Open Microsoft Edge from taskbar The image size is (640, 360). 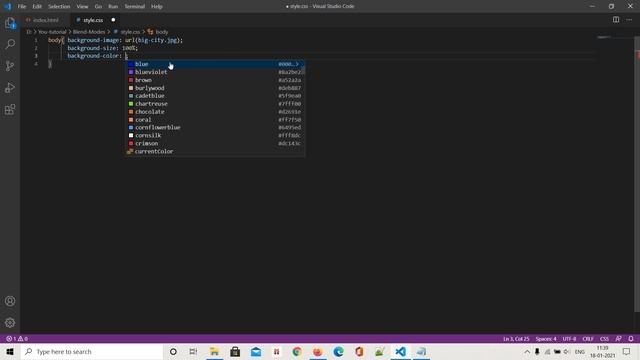(x=338, y=351)
